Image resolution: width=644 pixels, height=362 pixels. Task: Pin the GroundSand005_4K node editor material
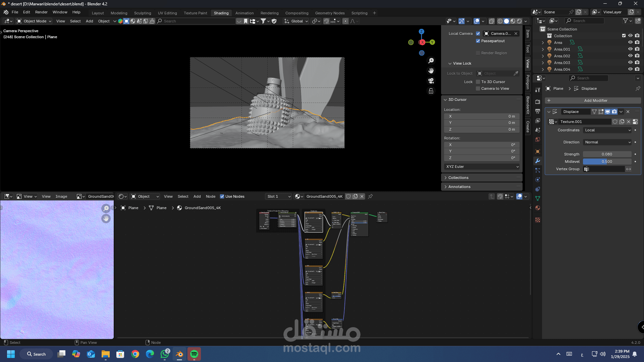(370, 196)
